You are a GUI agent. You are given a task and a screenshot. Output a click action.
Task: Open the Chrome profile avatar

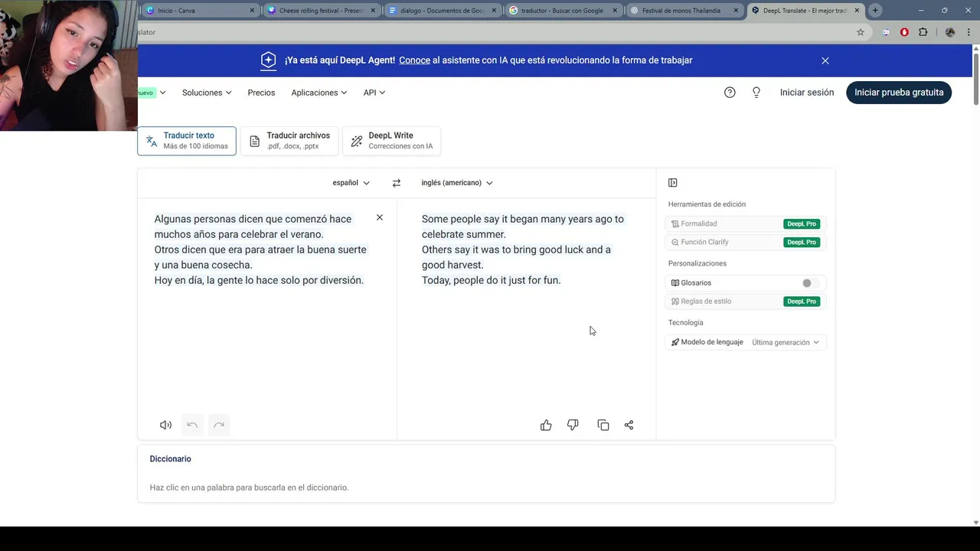click(950, 32)
